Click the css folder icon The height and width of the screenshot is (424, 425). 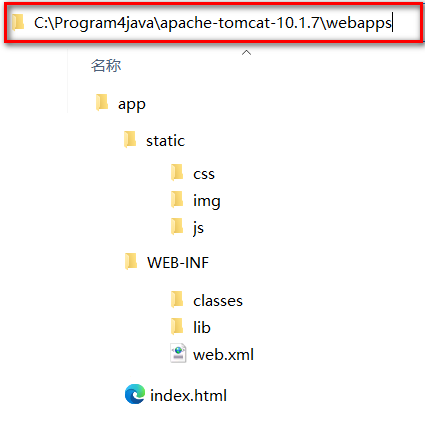coord(177,172)
